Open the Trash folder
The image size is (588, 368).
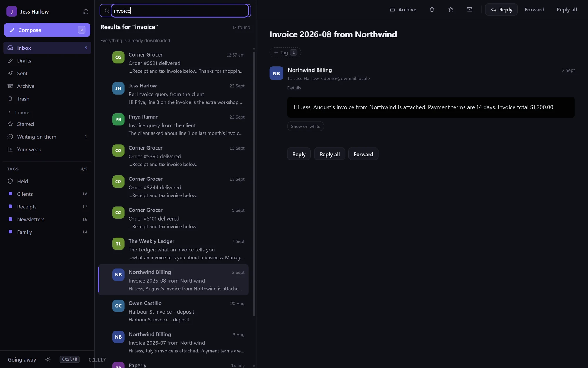(47, 99)
